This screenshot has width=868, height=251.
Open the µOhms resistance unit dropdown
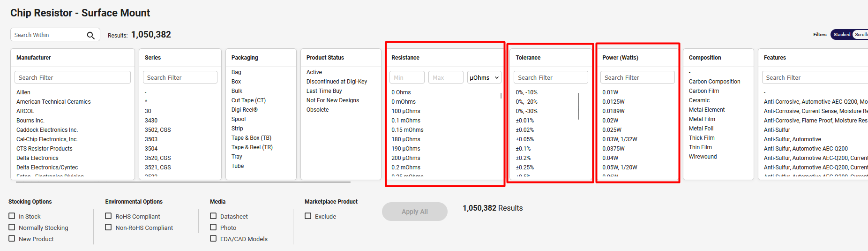[x=484, y=77]
